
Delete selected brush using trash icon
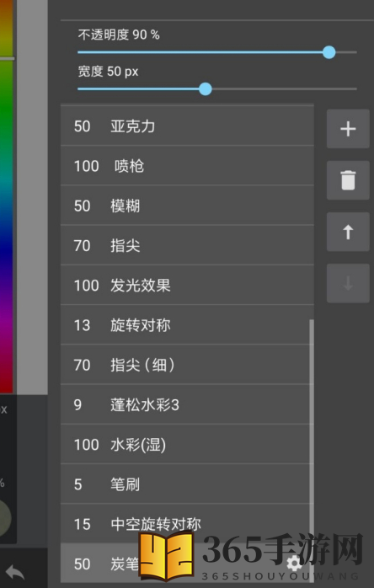tap(348, 180)
